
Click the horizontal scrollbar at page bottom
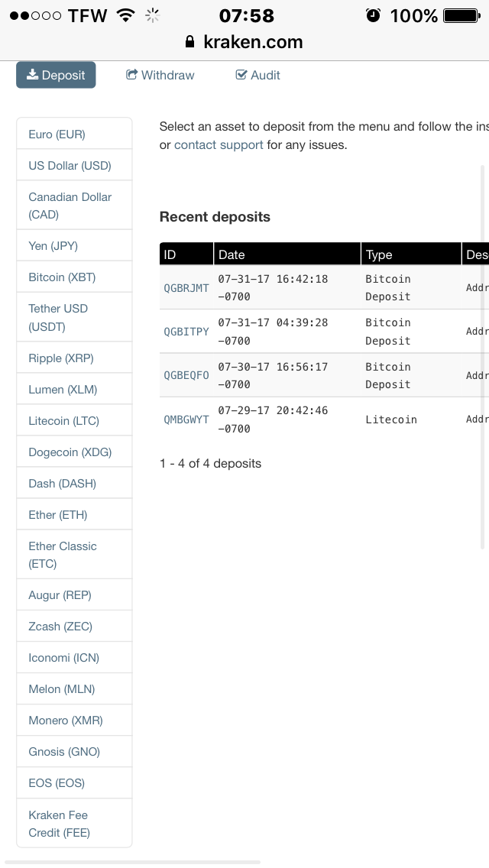(x=132, y=862)
